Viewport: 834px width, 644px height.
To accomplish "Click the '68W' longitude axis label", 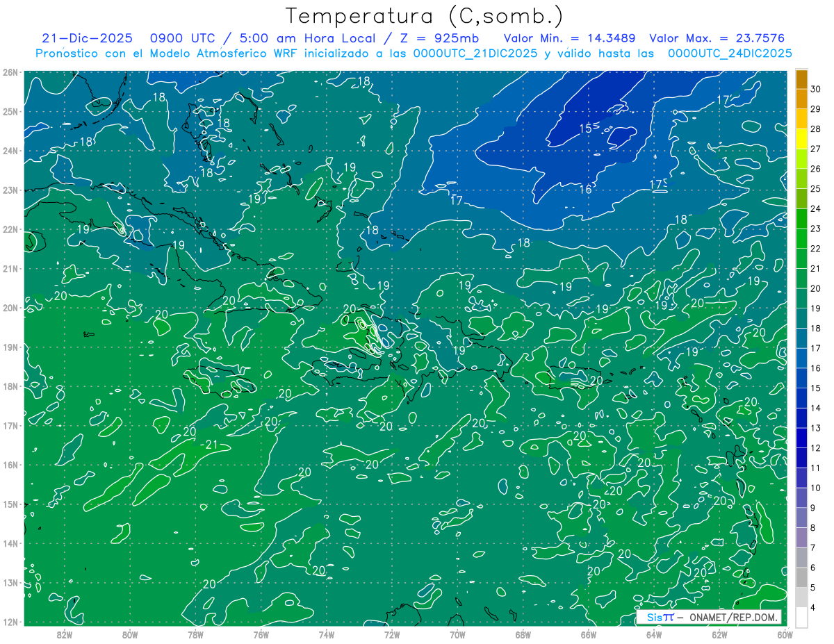I will [523, 635].
